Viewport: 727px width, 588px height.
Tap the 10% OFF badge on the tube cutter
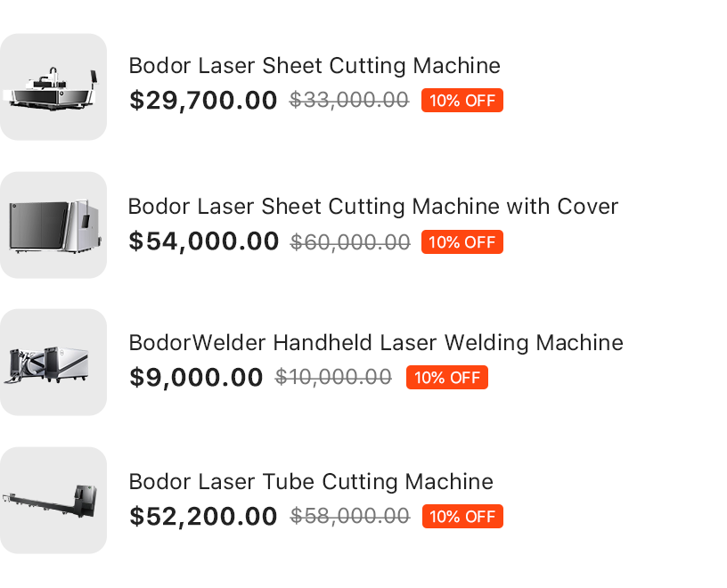tap(462, 517)
